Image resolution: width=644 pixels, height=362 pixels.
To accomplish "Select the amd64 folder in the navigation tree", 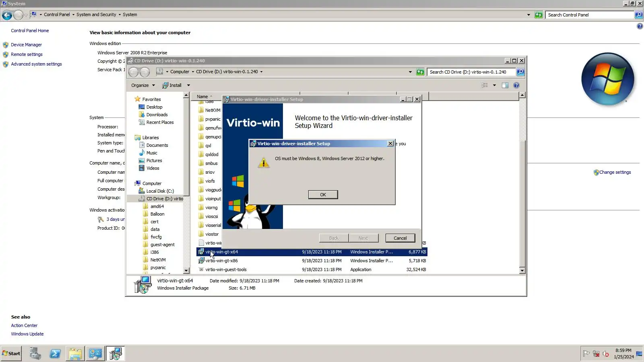I will [157, 206].
